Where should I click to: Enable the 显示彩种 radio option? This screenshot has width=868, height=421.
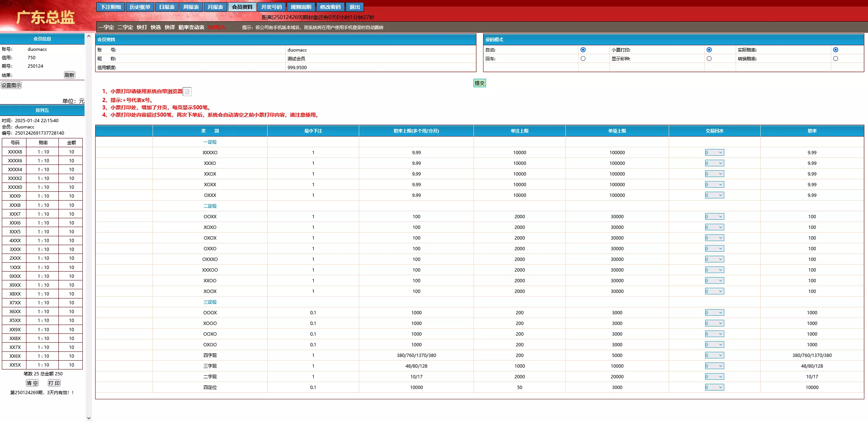click(x=709, y=59)
